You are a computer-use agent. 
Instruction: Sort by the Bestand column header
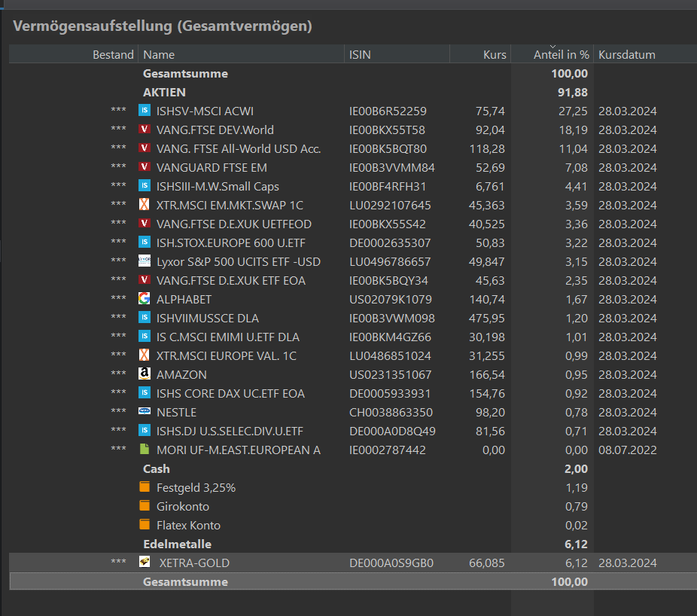74,54
